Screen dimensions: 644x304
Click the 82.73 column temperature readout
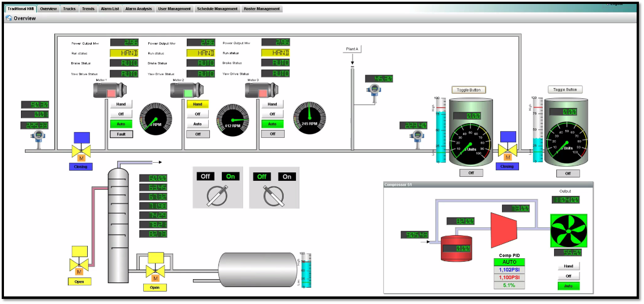[x=153, y=234]
